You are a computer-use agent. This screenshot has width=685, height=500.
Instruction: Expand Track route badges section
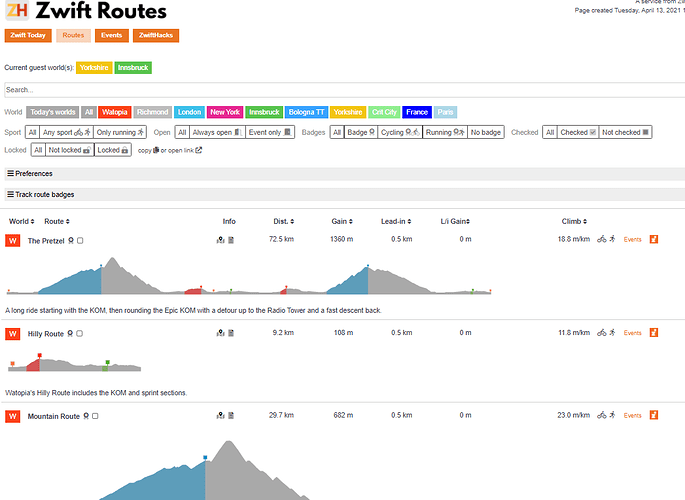345,195
